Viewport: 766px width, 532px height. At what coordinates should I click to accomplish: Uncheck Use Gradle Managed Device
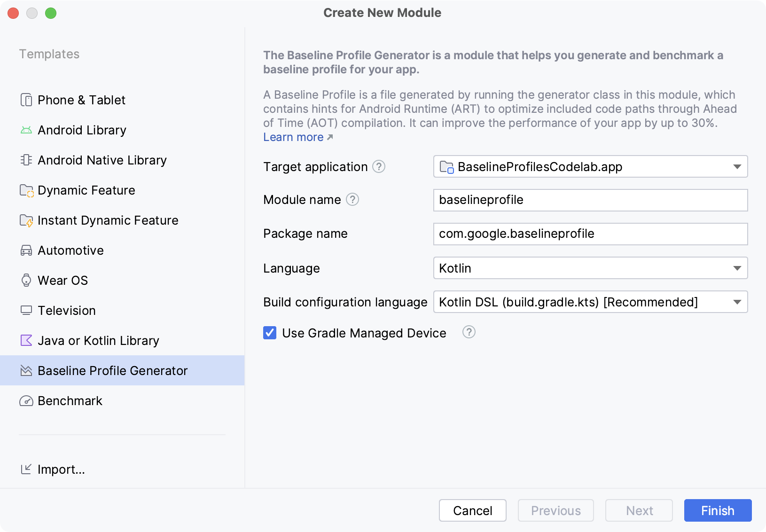click(x=269, y=333)
